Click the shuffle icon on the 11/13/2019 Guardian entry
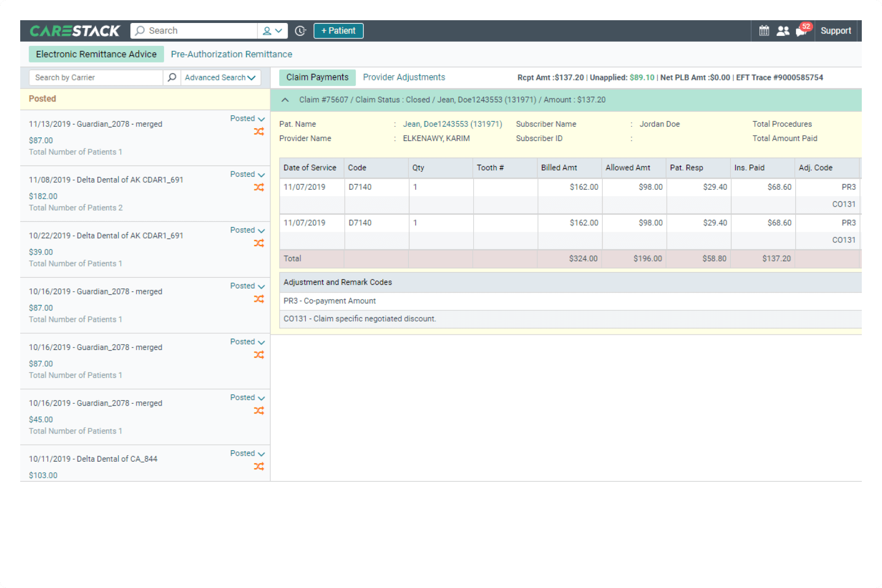 click(x=260, y=131)
